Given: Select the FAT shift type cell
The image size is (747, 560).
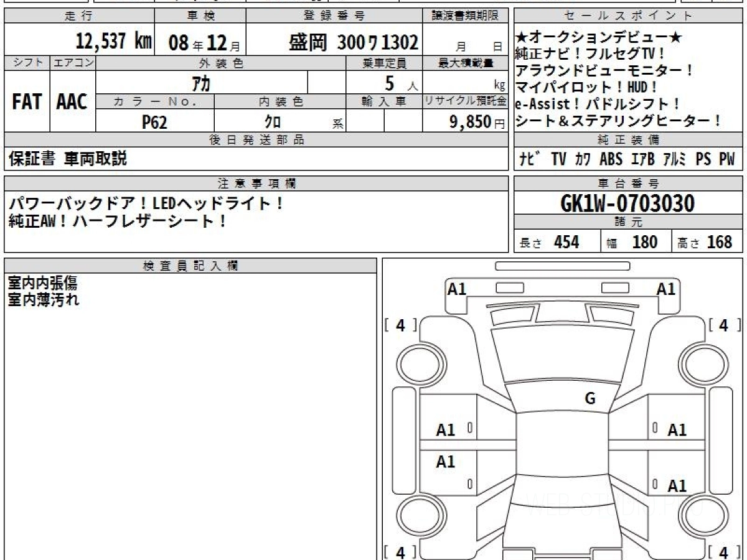Looking at the screenshot, I should [x=27, y=102].
